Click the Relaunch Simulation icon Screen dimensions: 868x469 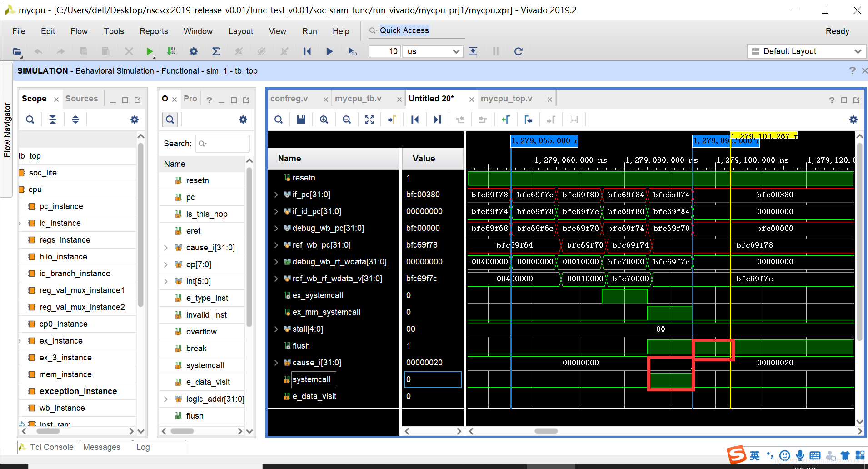click(519, 51)
